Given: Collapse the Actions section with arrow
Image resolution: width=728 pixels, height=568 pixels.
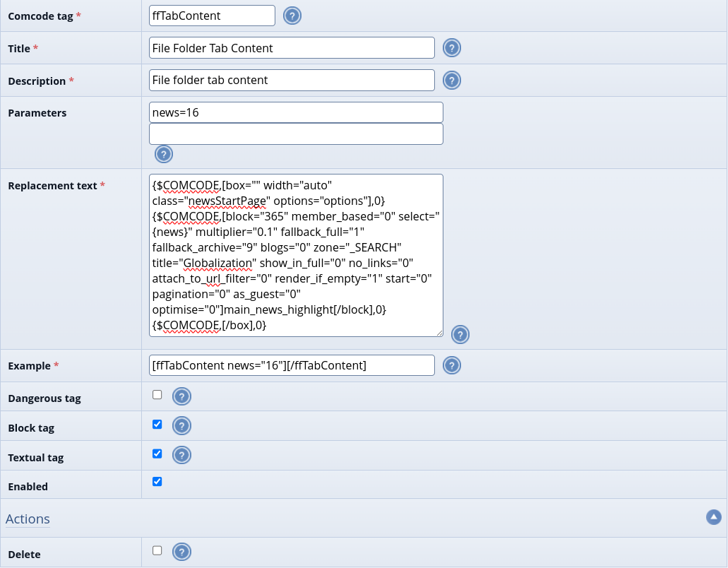Looking at the screenshot, I should [714, 517].
